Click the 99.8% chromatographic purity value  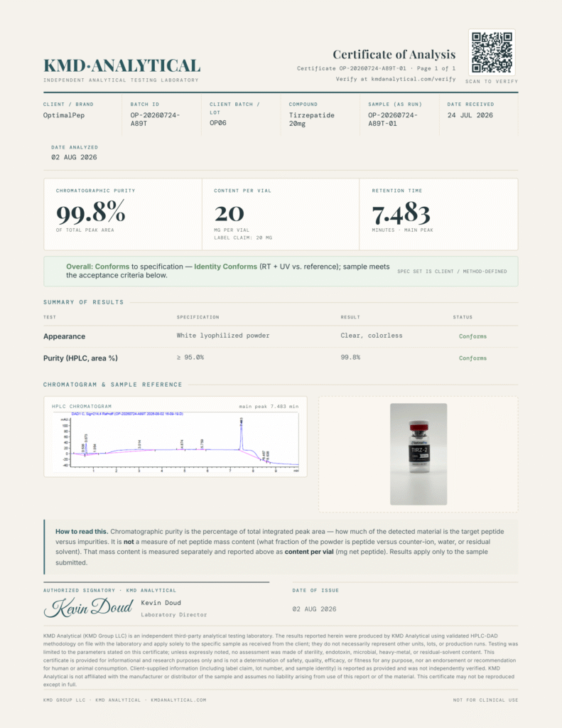pyautogui.click(x=90, y=212)
